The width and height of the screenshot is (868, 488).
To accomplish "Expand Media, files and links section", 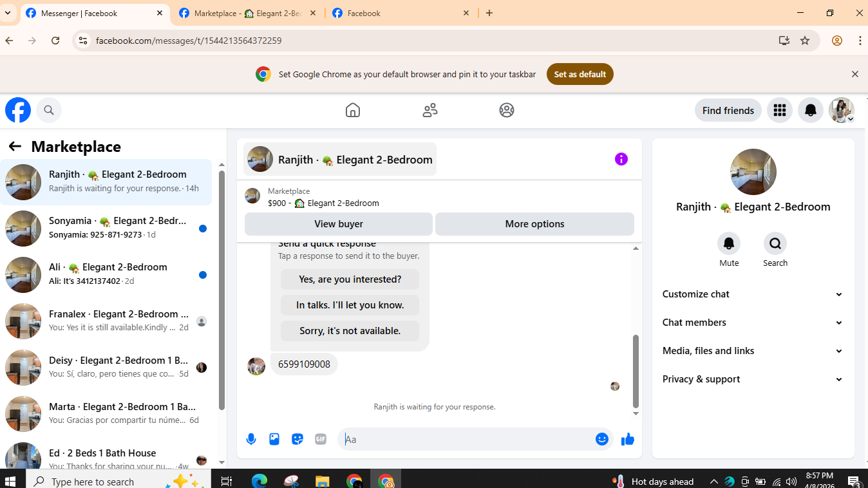I will [x=753, y=351].
